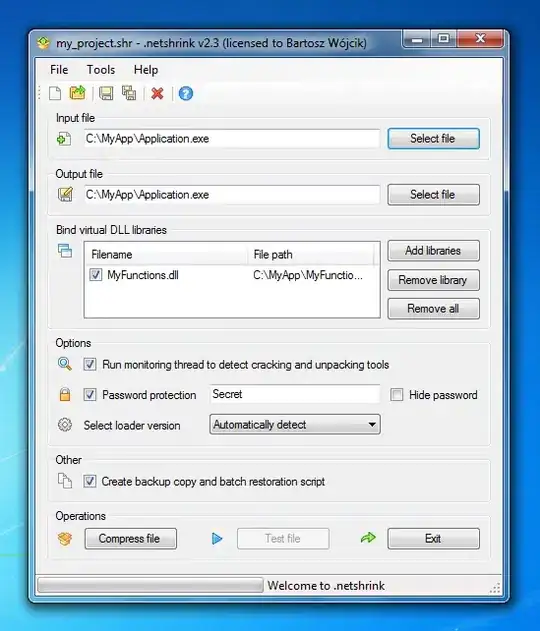Click the Welcome to .netshrink status text
Viewport: 540px width, 631px height.
click(x=326, y=586)
